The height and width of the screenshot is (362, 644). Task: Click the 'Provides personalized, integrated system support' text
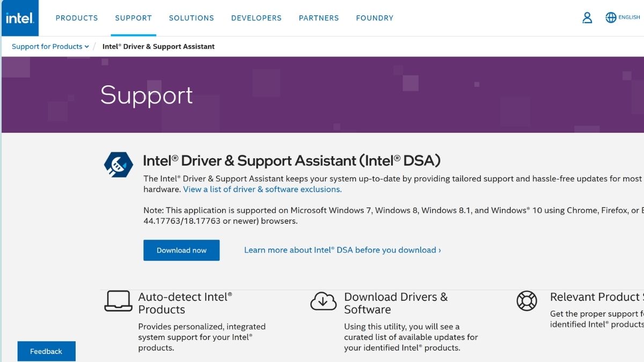click(x=202, y=337)
